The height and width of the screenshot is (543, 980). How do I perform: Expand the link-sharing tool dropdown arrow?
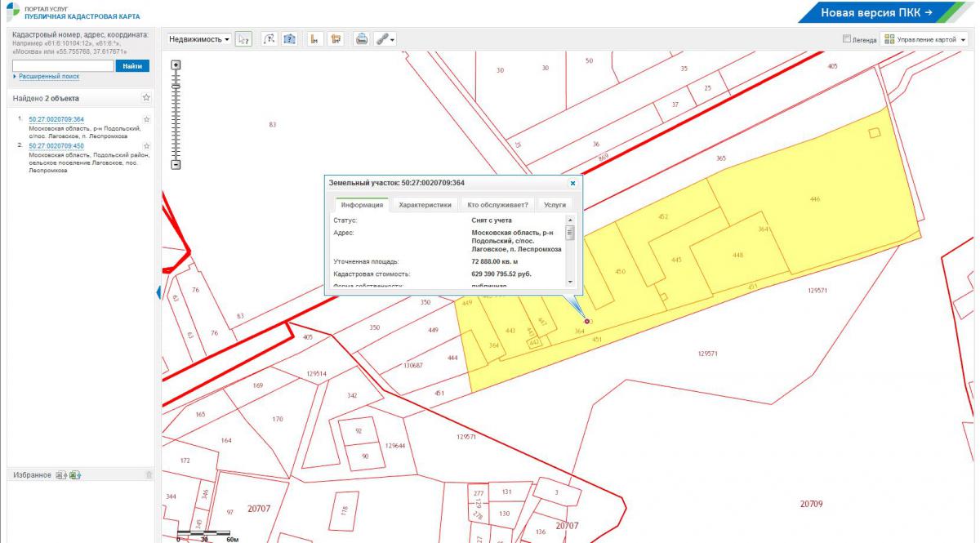click(393, 40)
